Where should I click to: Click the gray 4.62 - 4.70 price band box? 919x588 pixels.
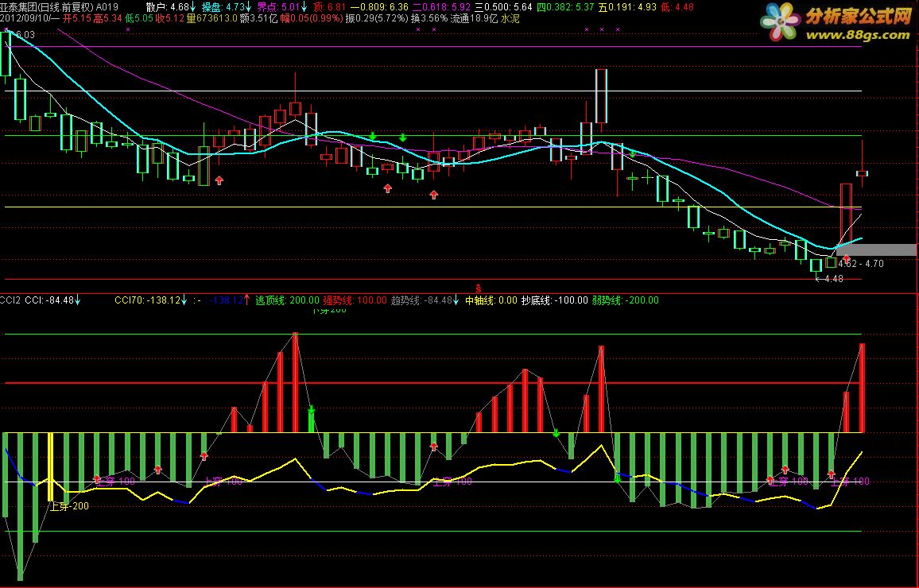[877, 250]
